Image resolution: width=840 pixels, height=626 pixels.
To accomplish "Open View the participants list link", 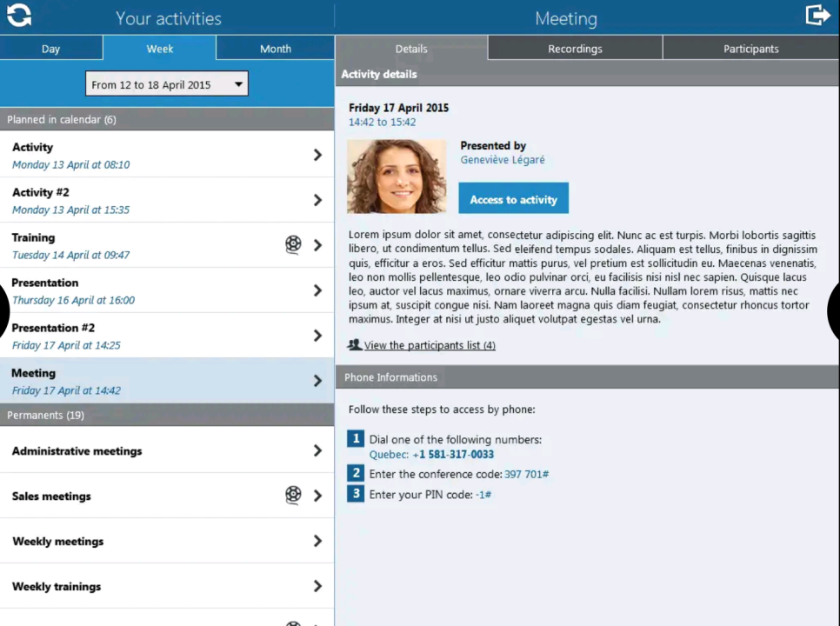I will (430, 345).
